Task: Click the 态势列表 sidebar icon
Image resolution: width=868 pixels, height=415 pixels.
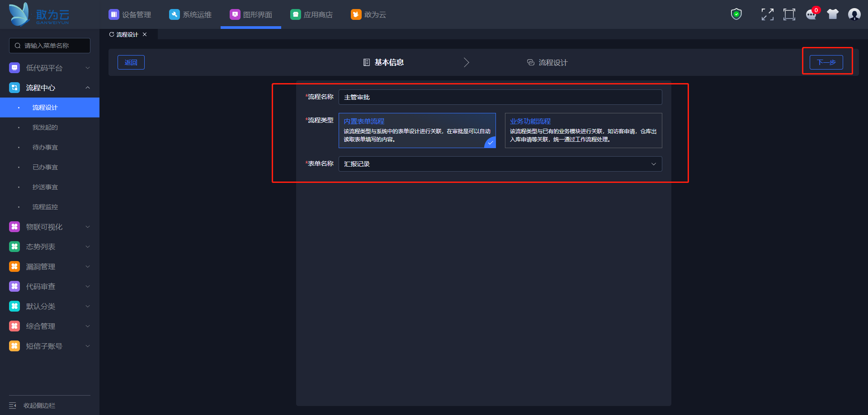Action: click(14, 247)
